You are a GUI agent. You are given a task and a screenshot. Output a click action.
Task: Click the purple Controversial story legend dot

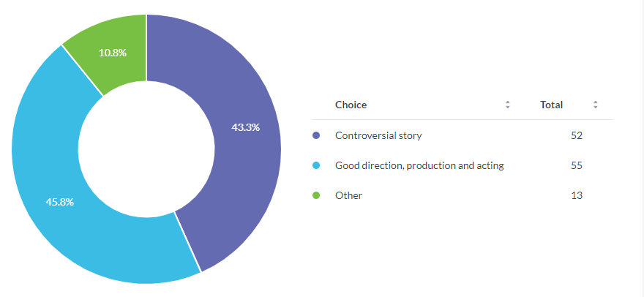tap(316, 135)
